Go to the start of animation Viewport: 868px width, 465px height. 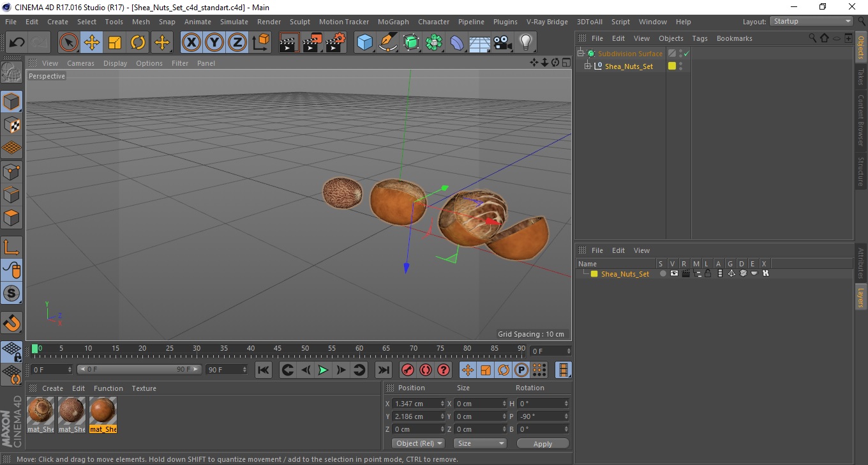click(x=263, y=370)
